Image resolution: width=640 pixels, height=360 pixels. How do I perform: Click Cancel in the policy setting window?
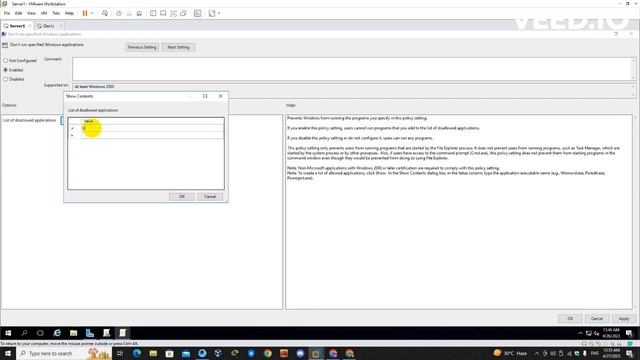(x=597, y=318)
